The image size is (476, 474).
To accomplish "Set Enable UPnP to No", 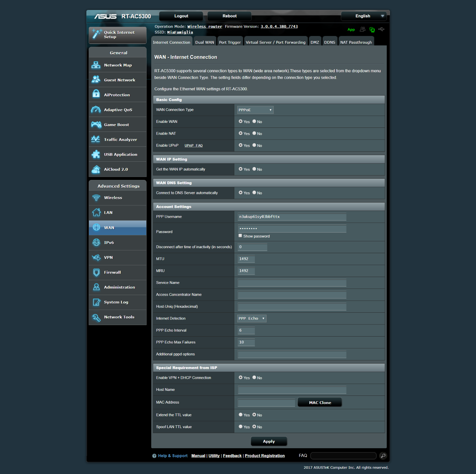I will [x=254, y=145].
